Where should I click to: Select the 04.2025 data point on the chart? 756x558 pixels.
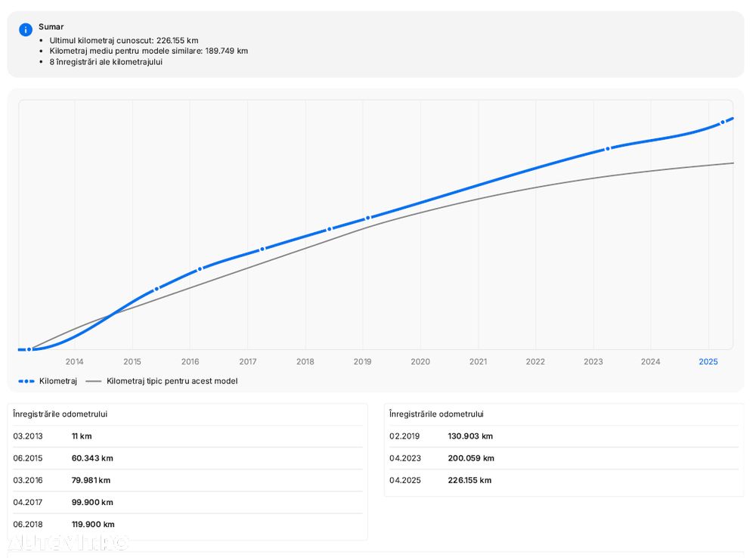coord(722,122)
